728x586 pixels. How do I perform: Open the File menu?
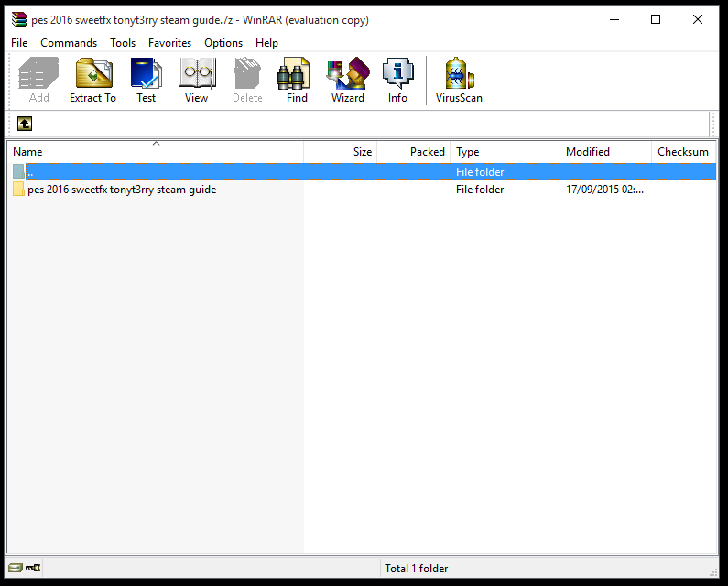(19, 43)
